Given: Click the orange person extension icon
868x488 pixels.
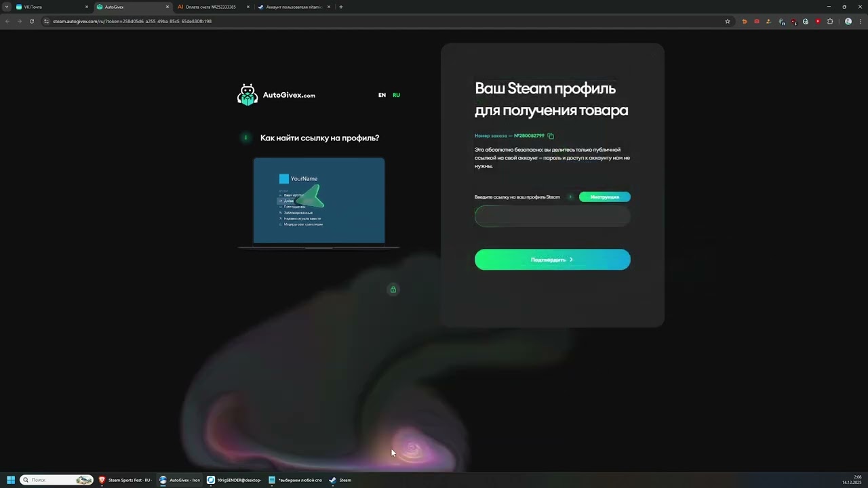Looking at the screenshot, I should (x=769, y=21).
